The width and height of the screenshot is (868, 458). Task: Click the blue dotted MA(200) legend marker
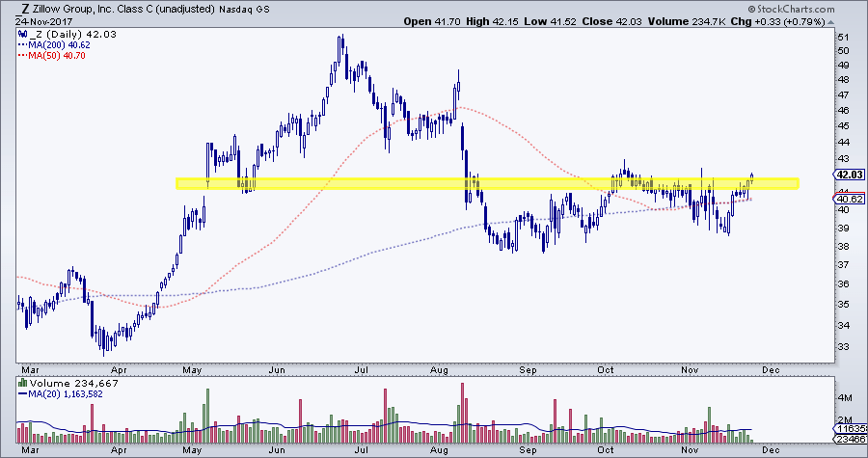20,44
